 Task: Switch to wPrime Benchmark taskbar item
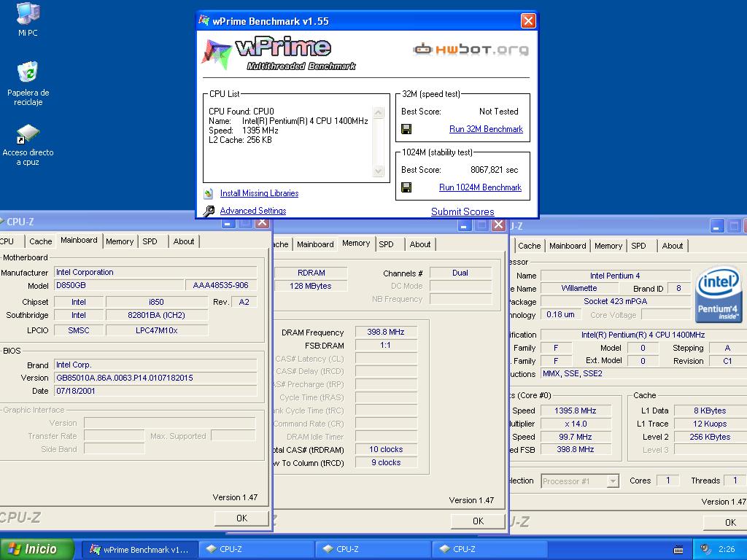[x=139, y=550]
